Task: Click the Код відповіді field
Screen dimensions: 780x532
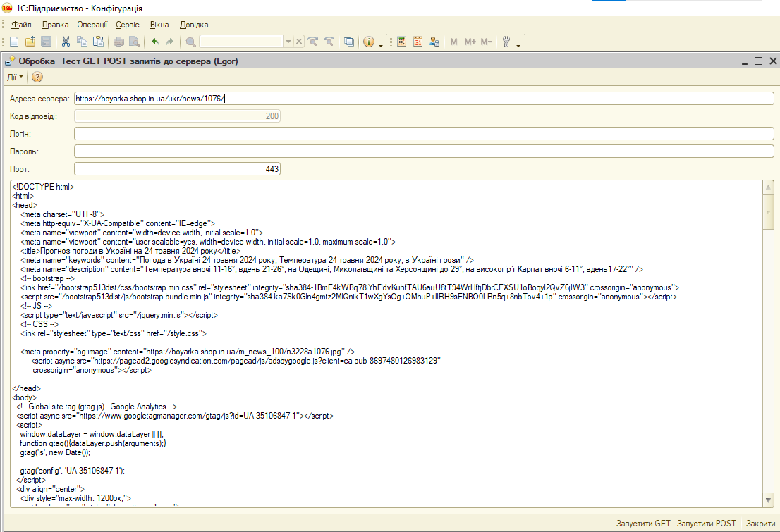Action: point(177,116)
